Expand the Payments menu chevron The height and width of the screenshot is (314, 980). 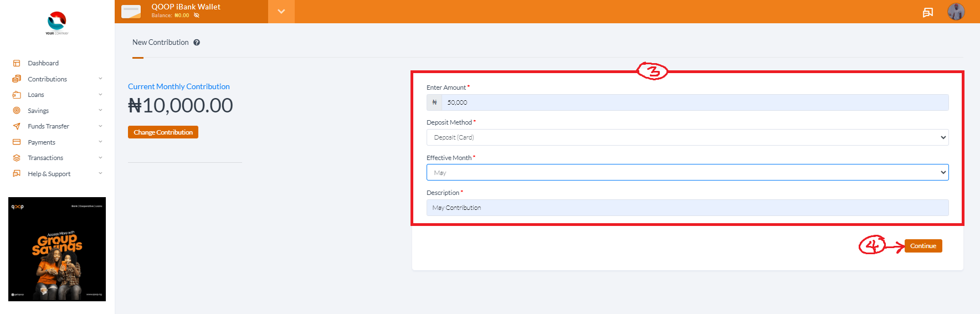pyautogui.click(x=100, y=142)
